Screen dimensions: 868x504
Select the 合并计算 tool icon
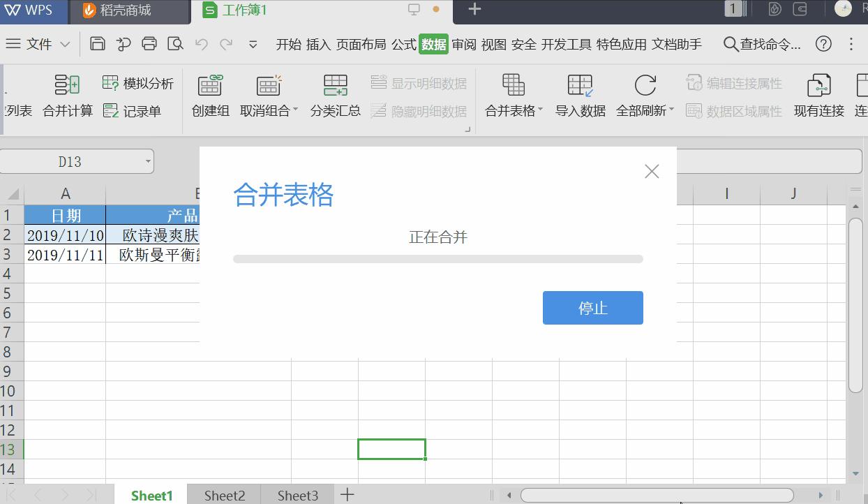[x=66, y=84]
